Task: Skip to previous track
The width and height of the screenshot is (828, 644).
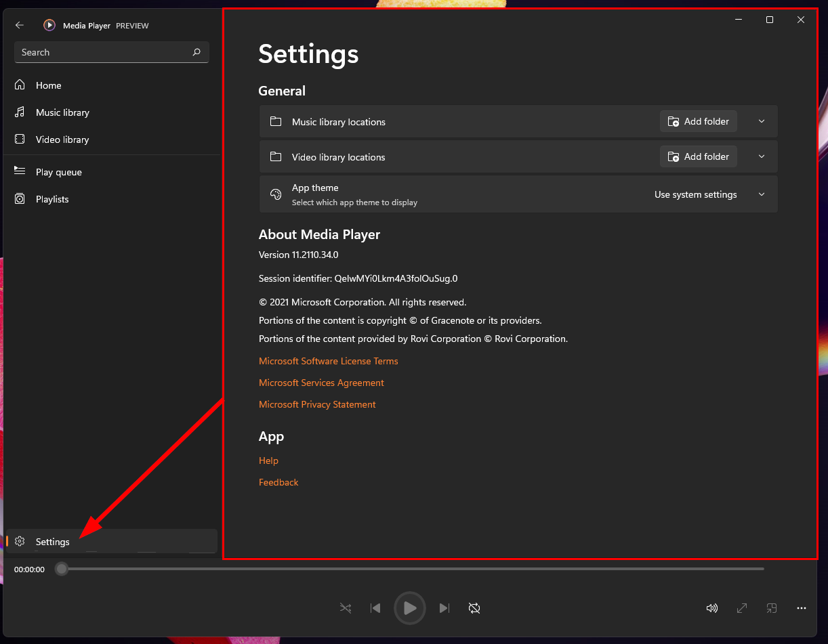Action: (375, 608)
